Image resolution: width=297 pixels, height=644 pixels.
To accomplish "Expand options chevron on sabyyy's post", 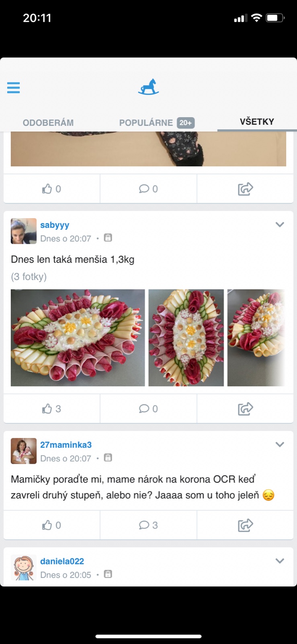I will click(x=280, y=225).
